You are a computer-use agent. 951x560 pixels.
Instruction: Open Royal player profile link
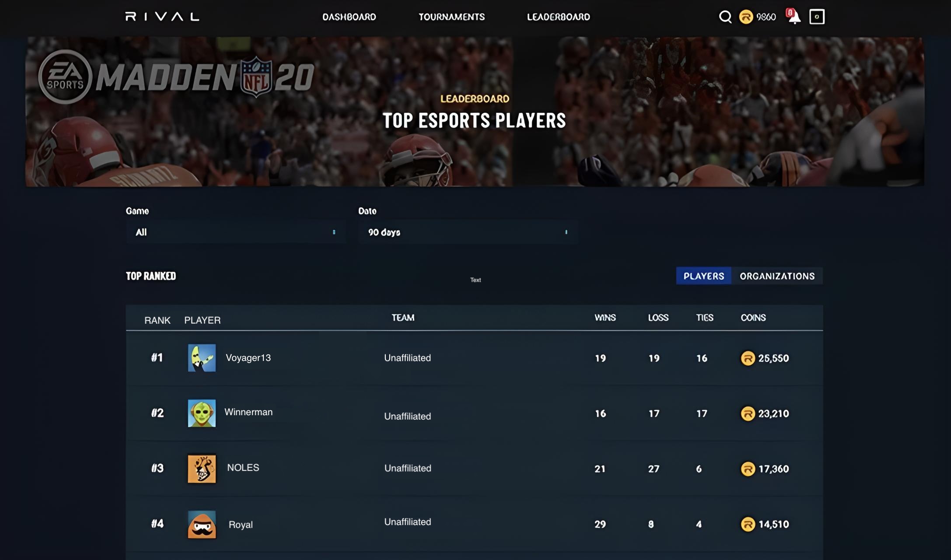point(241,525)
